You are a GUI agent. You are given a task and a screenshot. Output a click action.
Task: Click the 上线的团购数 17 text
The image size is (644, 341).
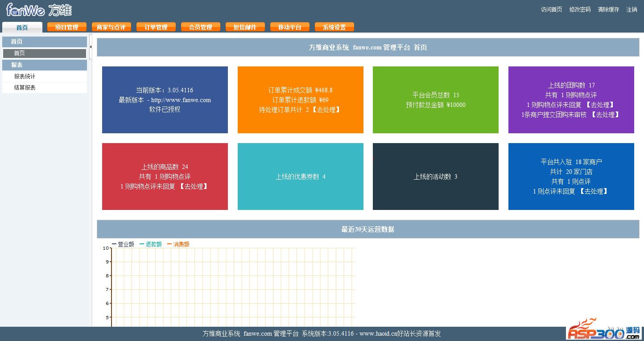571,85
